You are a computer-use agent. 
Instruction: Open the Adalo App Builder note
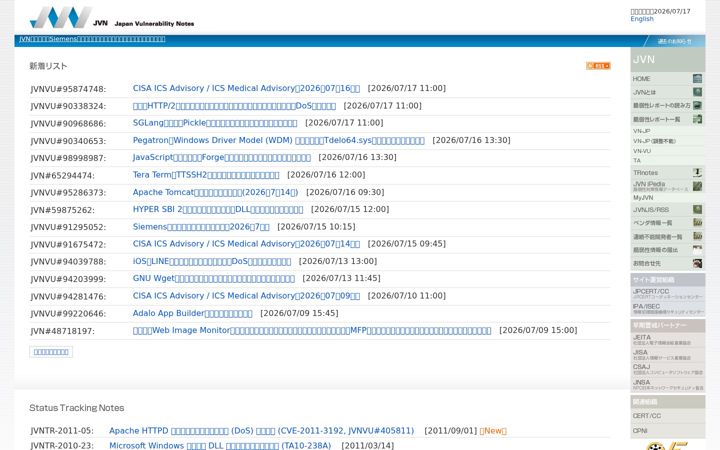pyautogui.click(x=192, y=313)
